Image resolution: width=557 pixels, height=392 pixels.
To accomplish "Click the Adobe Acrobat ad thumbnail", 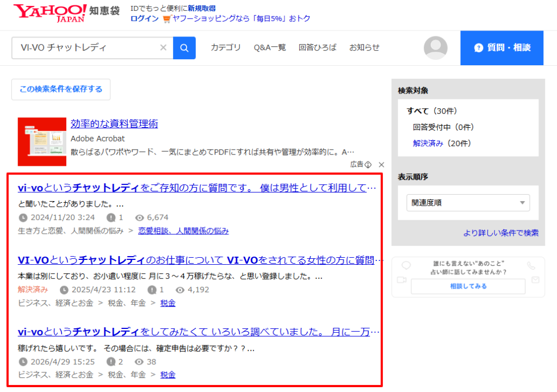I will pos(42,142).
